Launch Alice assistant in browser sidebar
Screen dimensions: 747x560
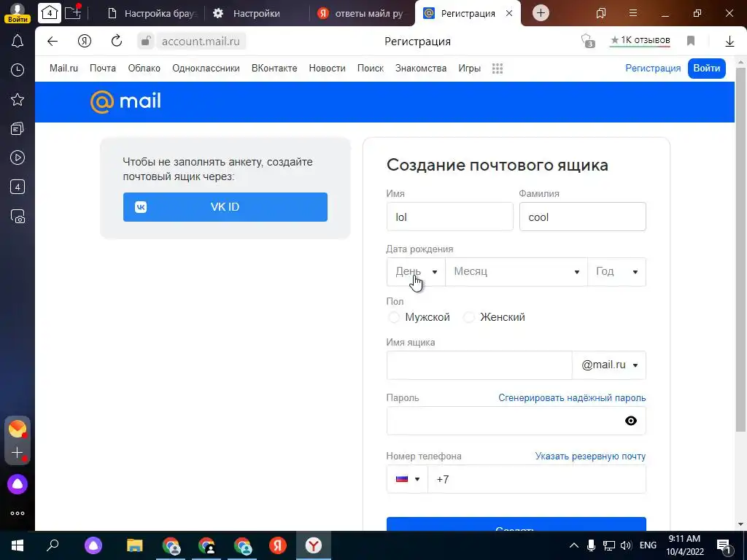18,484
